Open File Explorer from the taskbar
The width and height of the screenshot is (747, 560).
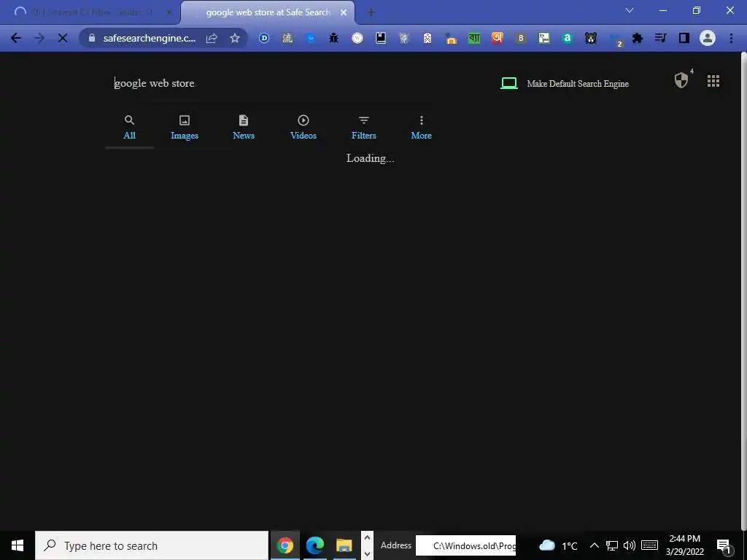(344, 545)
